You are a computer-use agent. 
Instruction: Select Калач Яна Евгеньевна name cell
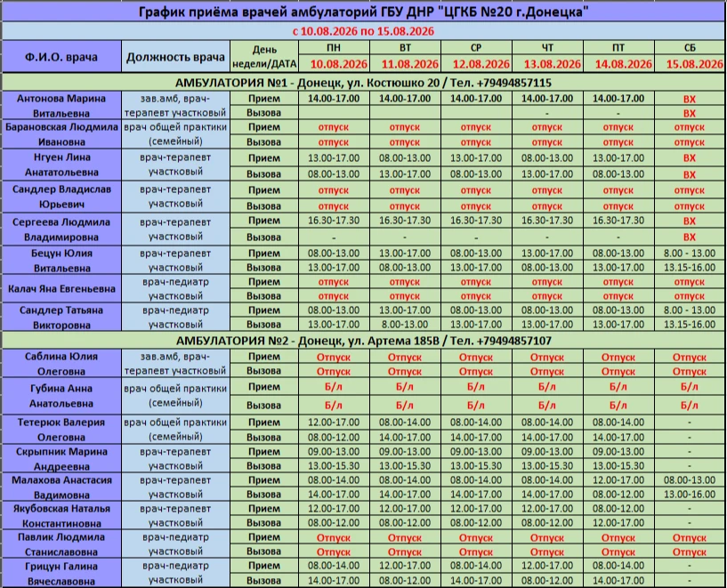[x=61, y=289]
